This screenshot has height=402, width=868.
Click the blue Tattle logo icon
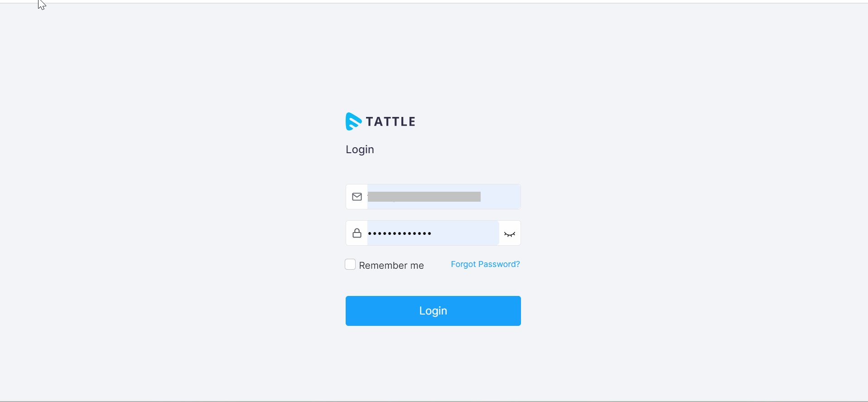click(353, 121)
